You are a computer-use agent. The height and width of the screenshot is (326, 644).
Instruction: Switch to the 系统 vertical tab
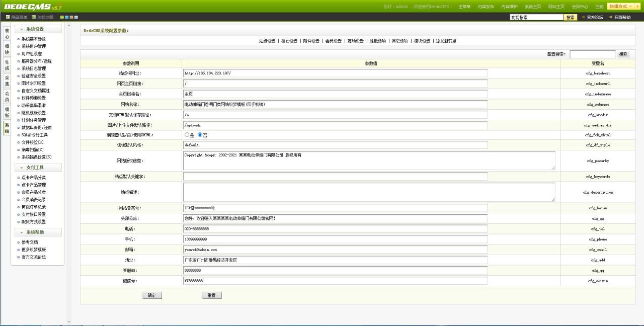[7, 128]
